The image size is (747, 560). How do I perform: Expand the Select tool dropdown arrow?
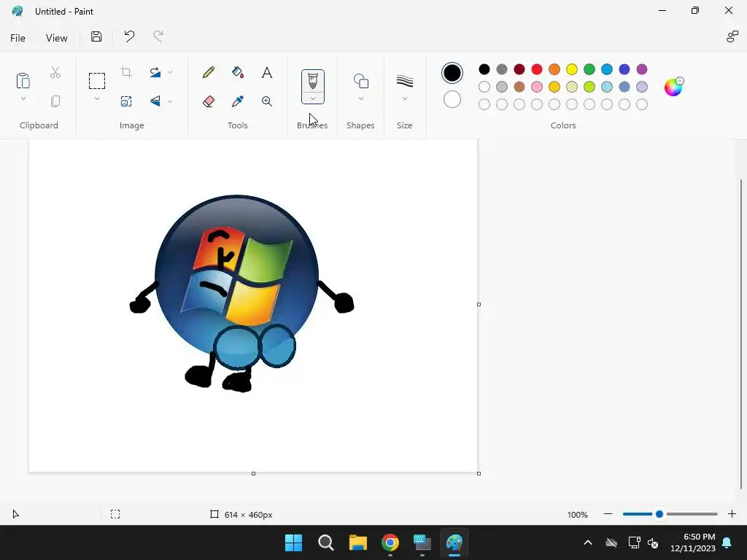coord(97,99)
